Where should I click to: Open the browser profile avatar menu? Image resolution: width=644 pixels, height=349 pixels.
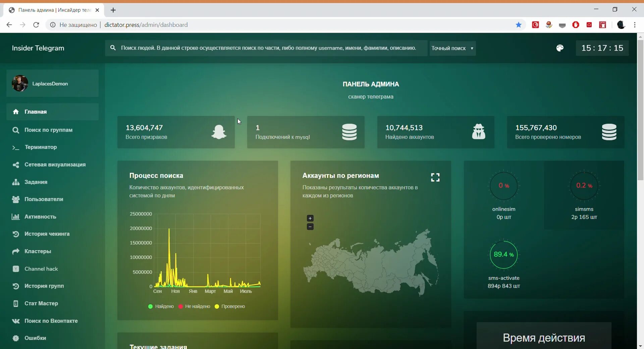click(621, 24)
